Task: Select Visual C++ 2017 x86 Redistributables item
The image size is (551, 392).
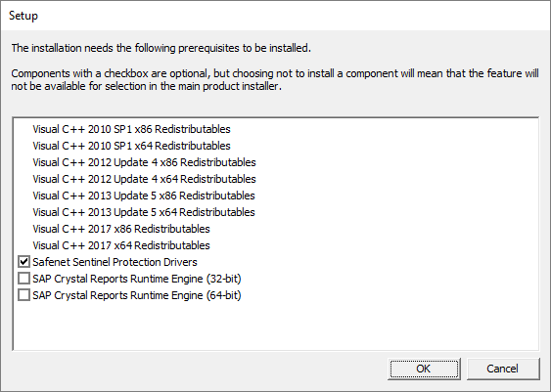Action: [121, 229]
